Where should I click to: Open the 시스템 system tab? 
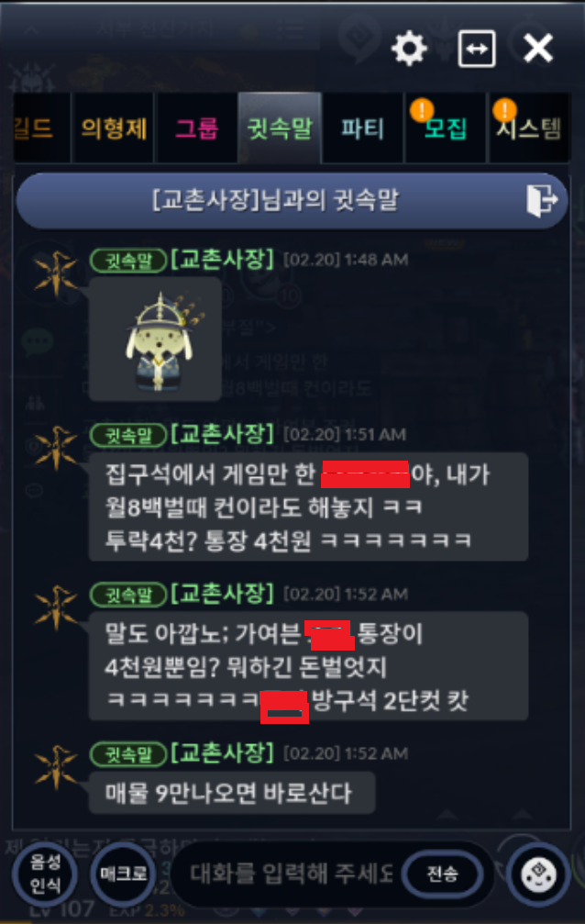529,128
